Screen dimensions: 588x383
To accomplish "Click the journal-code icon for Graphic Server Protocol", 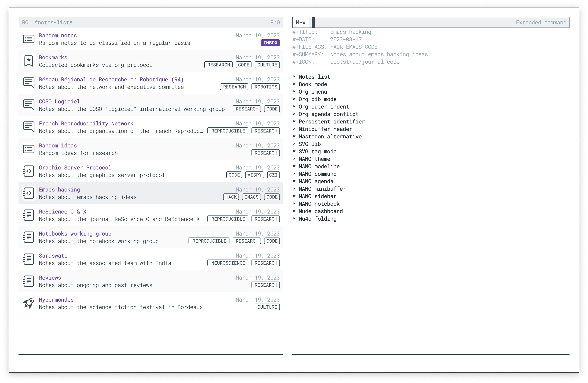I will click(x=29, y=171).
